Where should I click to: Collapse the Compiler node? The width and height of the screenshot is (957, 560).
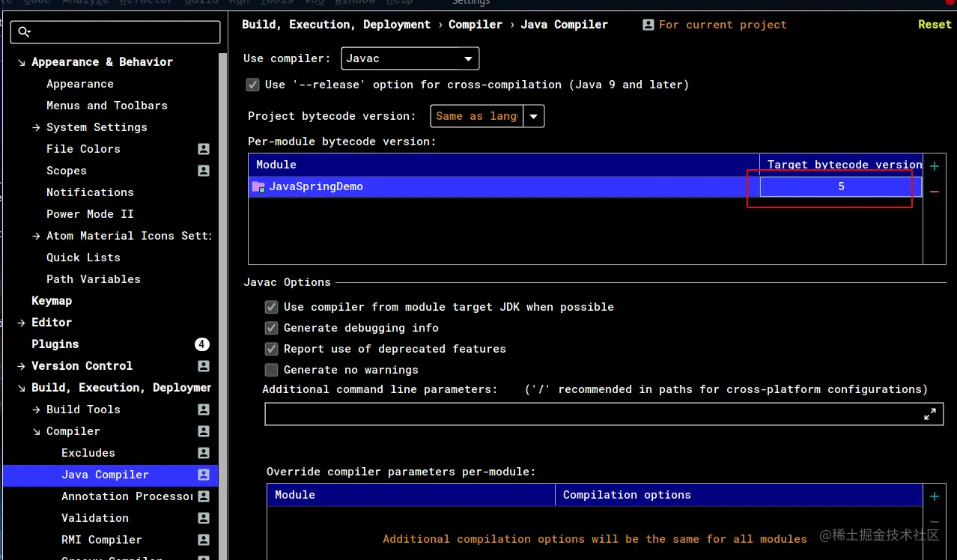pyautogui.click(x=36, y=431)
